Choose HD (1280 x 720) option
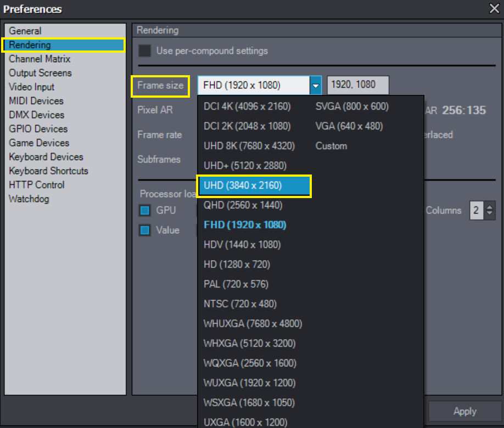 pos(237,264)
